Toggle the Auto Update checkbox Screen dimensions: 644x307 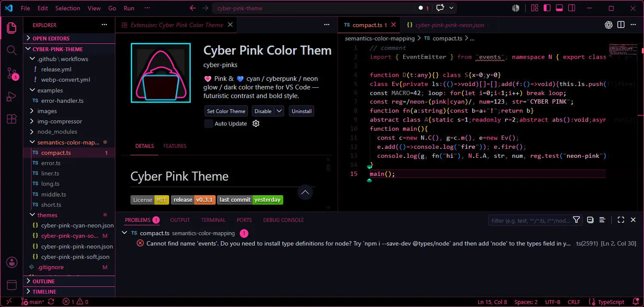209,123
